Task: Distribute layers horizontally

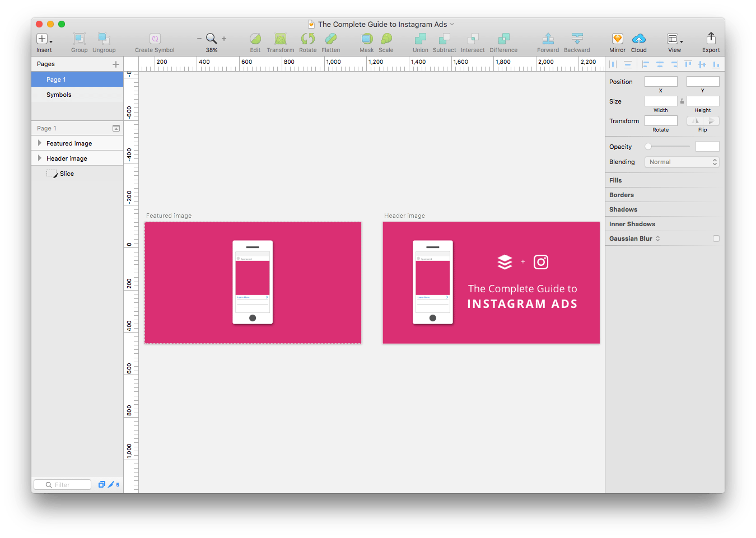Action: pyautogui.click(x=613, y=64)
